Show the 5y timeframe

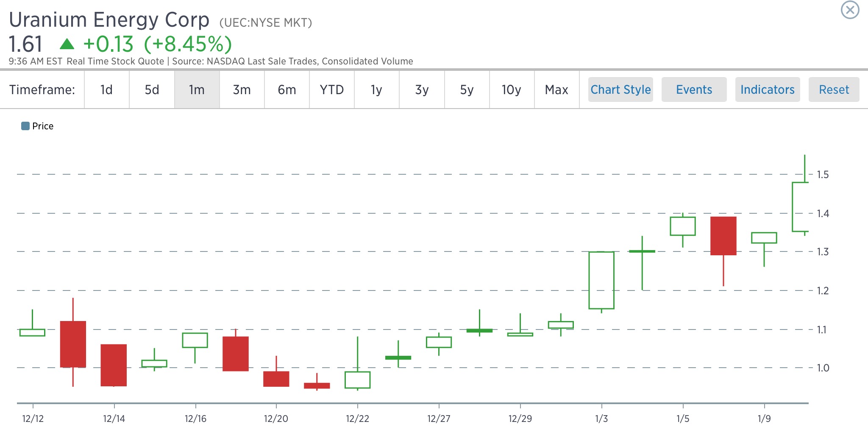click(x=467, y=89)
